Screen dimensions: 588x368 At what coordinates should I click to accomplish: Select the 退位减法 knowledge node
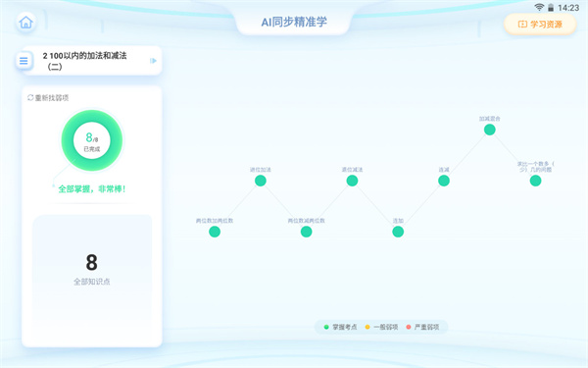352,181
